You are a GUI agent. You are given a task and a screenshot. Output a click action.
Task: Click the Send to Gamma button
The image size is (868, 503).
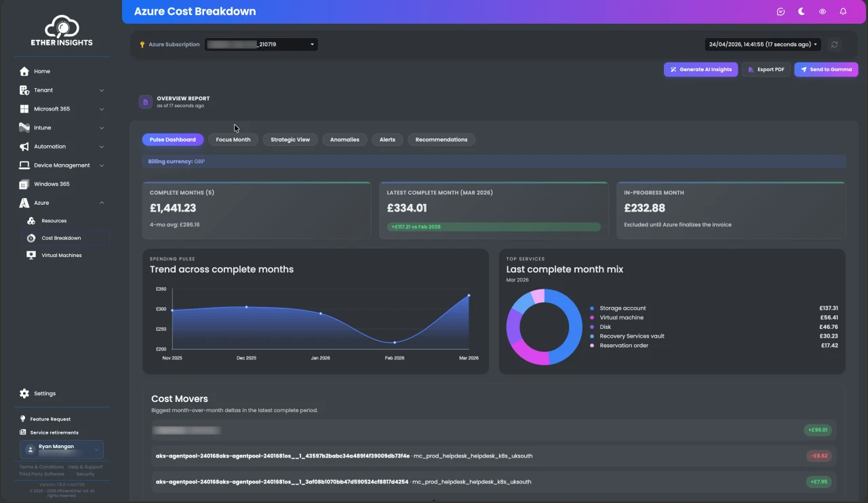826,69
